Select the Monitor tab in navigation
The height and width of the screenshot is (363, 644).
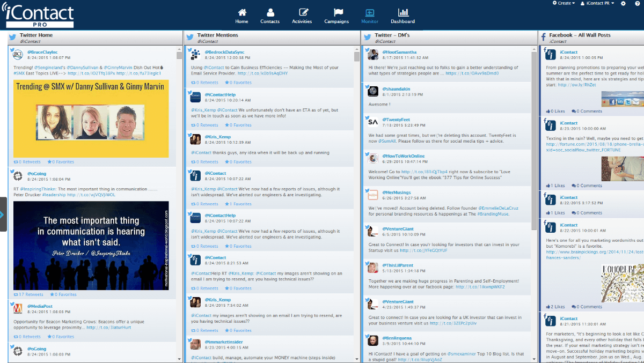[x=370, y=16]
